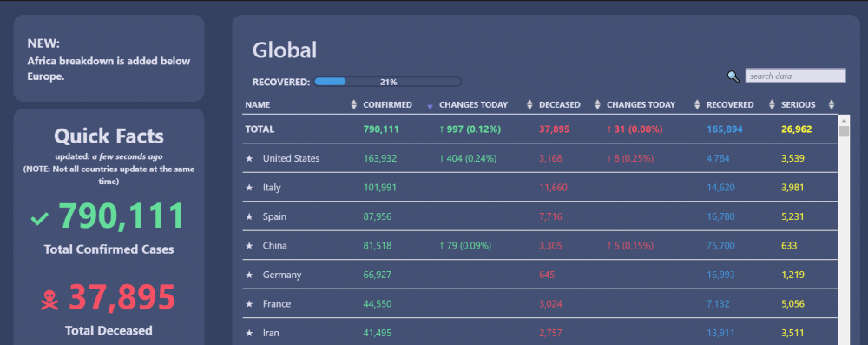Star United States as favorite
868x345 pixels.
click(x=249, y=159)
